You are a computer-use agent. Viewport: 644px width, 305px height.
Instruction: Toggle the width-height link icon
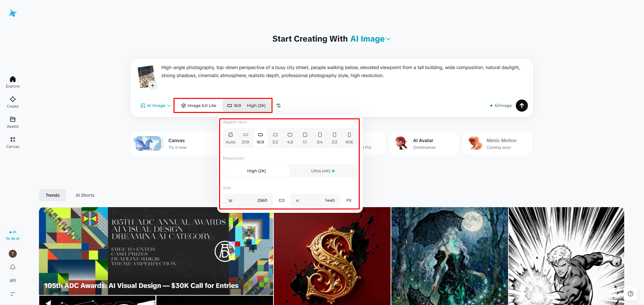point(282,200)
